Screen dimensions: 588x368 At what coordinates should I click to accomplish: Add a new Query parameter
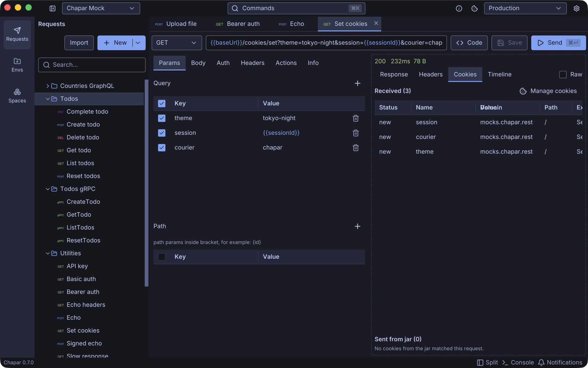[357, 83]
